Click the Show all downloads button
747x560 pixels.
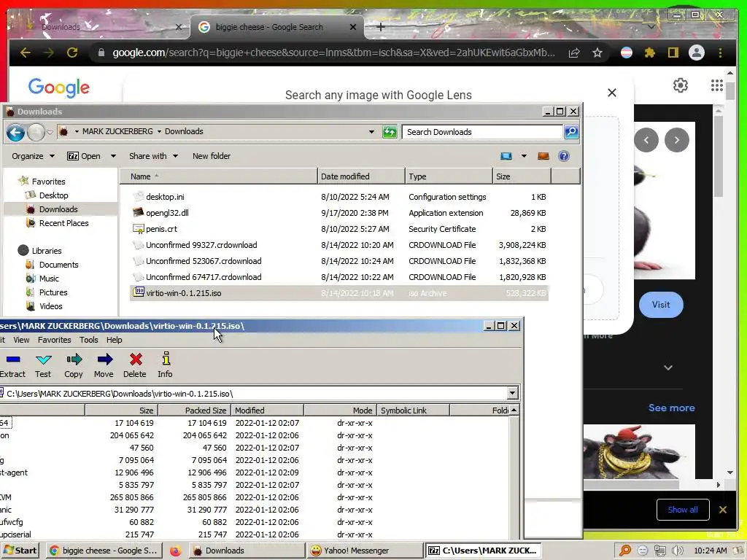683,510
